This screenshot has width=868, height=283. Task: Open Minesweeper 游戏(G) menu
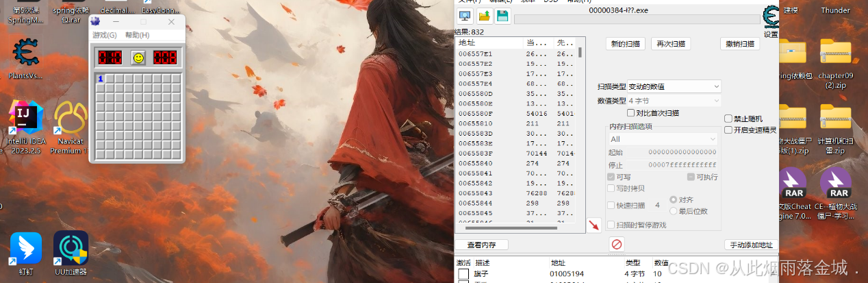click(x=105, y=35)
